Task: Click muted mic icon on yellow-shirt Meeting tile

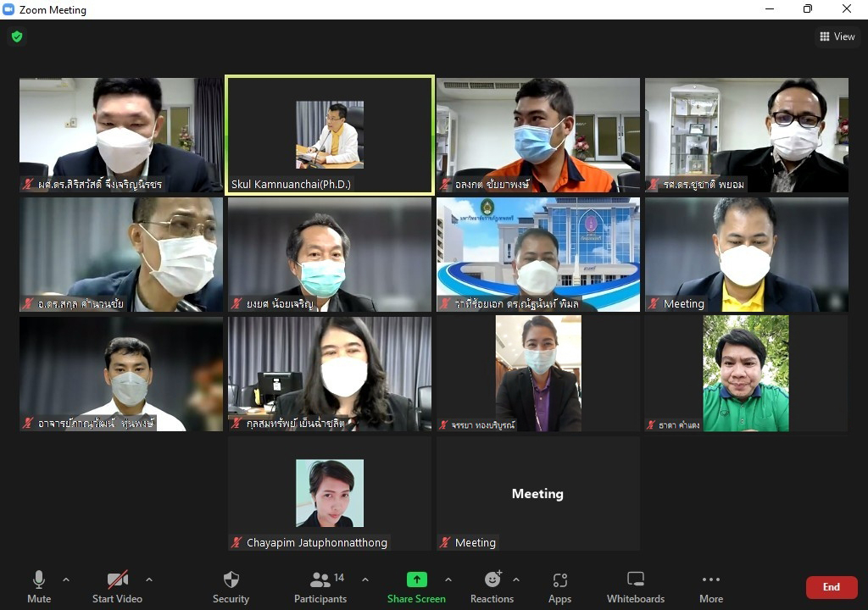Action: coord(654,303)
